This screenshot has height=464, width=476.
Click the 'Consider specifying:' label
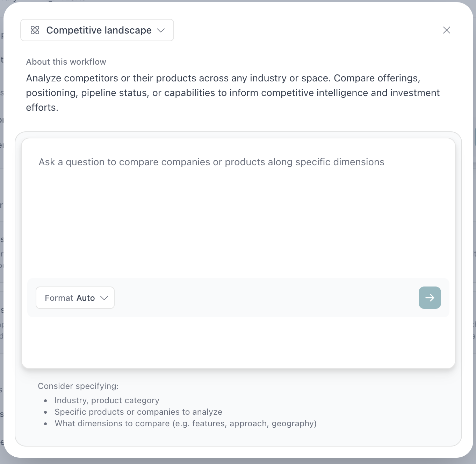coord(78,386)
